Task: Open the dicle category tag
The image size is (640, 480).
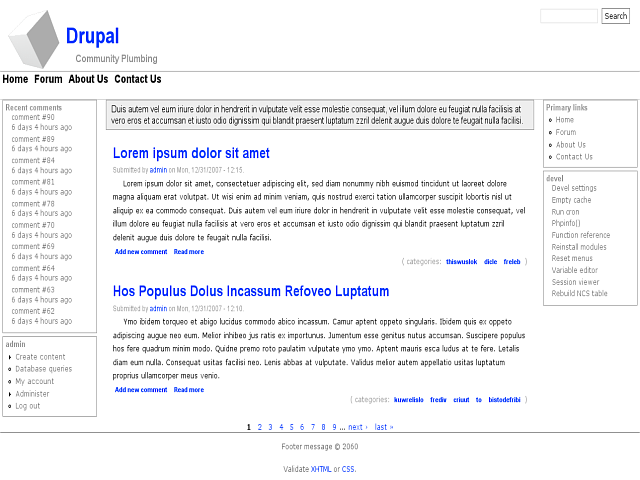Action: (490, 262)
